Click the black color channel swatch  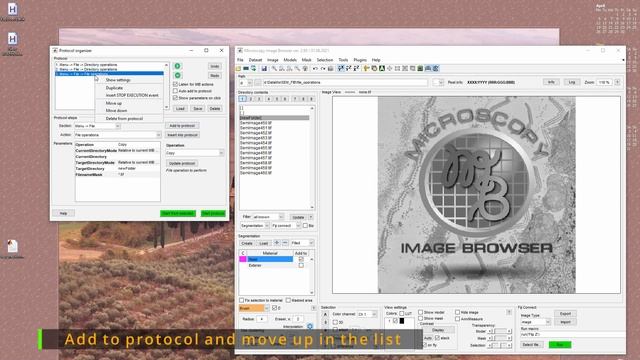coord(402,321)
